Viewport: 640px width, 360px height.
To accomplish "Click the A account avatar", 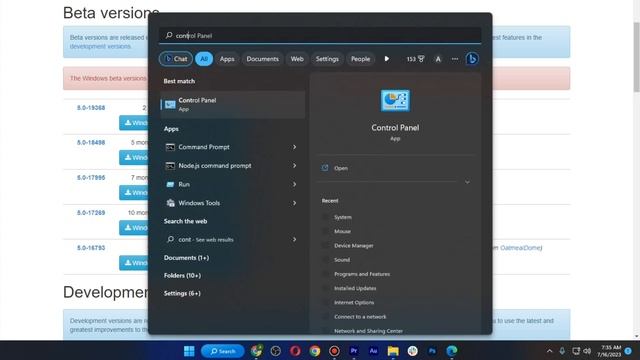I will point(438,59).
